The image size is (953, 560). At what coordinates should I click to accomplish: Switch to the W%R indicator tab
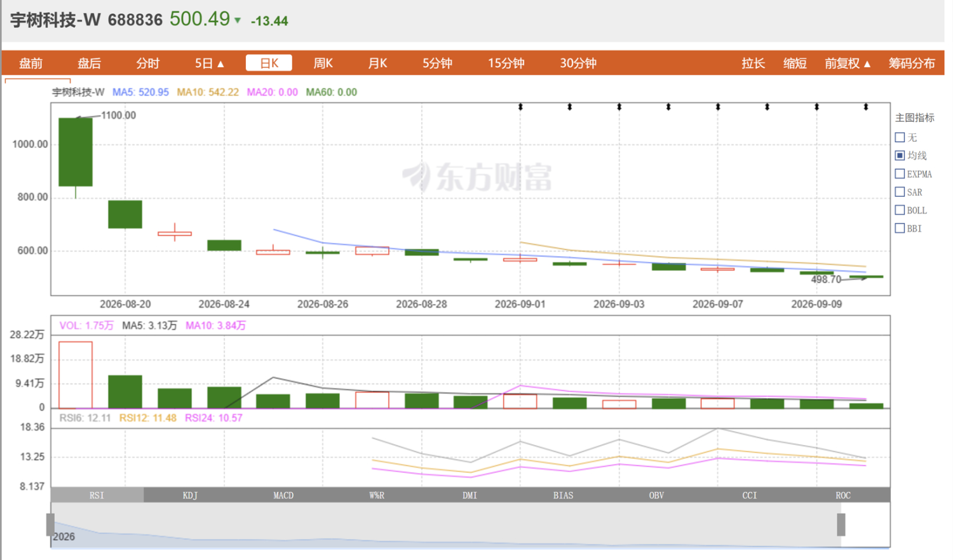click(x=377, y=495)
